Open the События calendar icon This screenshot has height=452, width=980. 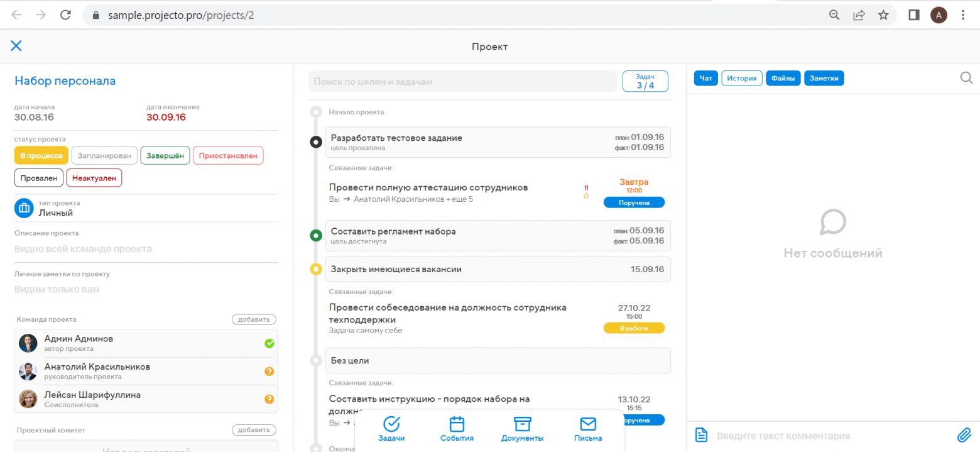click(457, 424)
